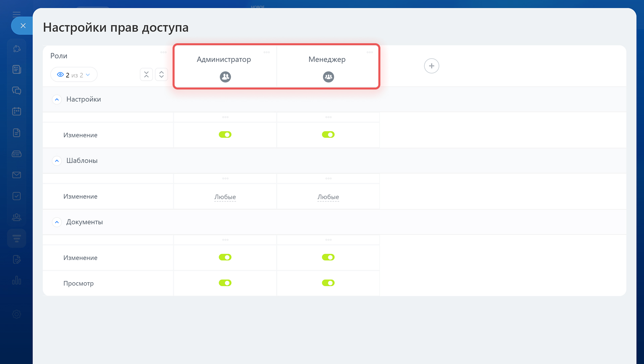Open the mail icon in sidebar
This screenshot has width=644, height=364.
(16, 175)
